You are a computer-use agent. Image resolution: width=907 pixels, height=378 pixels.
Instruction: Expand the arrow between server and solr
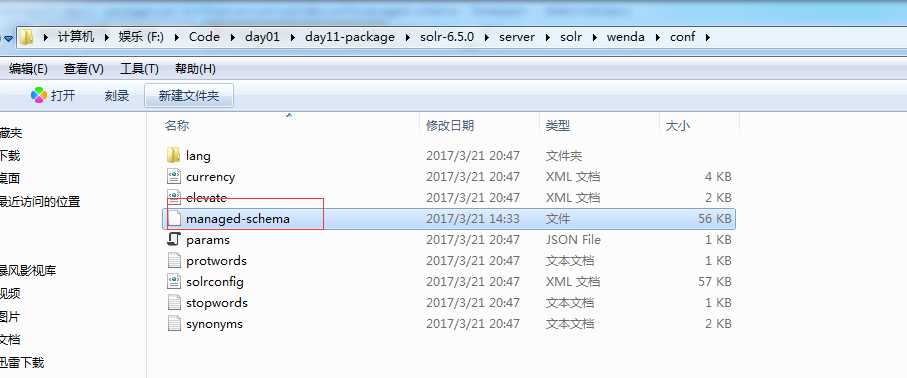coord(547,38)
